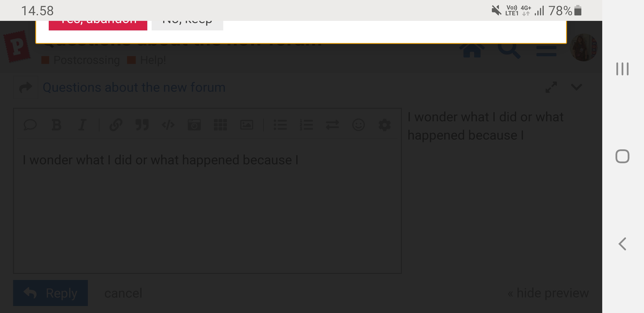Open the Questions about the new forum link
Viewport: 644px width, 313px height.
pos(134,87)
